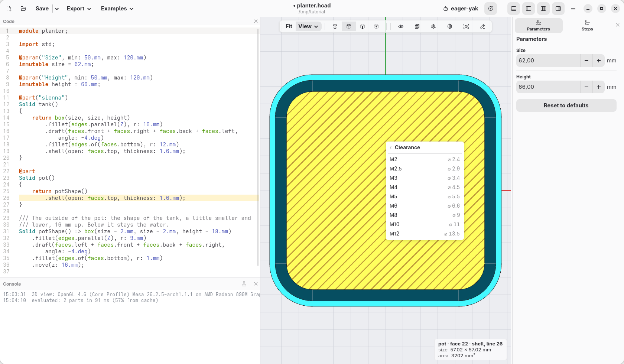Toggle the right sidebar layout button

coord(558,9)
